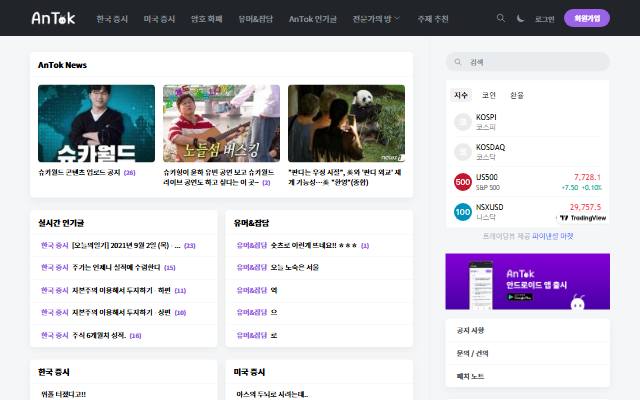The height and width of the screenshot is (400, 640).
Task: Click the 유머&잡담 card heading
Action: click(x=251, y=223)
